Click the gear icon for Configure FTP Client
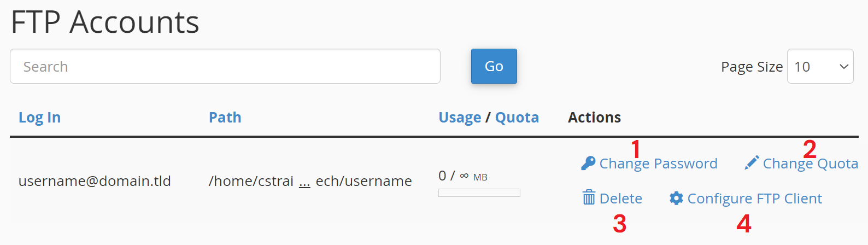868x245 pixels. pyautogui.click(x=676, y=198)
